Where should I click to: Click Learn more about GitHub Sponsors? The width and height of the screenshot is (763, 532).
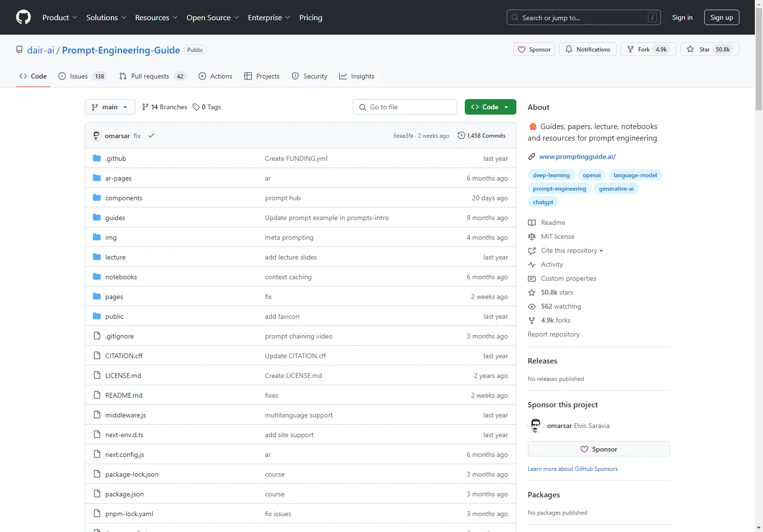pyautogui.click(x=573, y=468)
